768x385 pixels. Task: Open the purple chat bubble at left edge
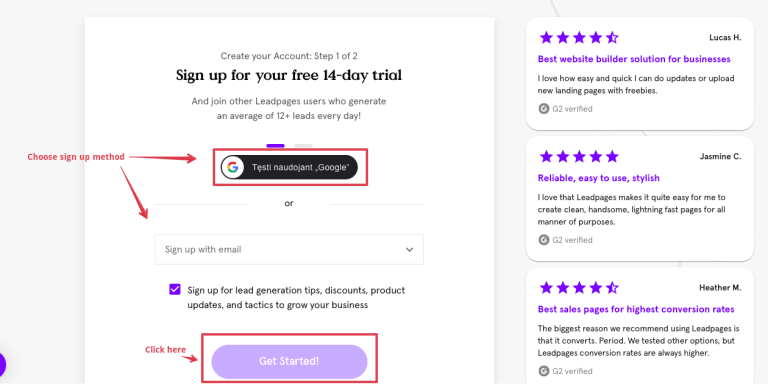(2, 365)
